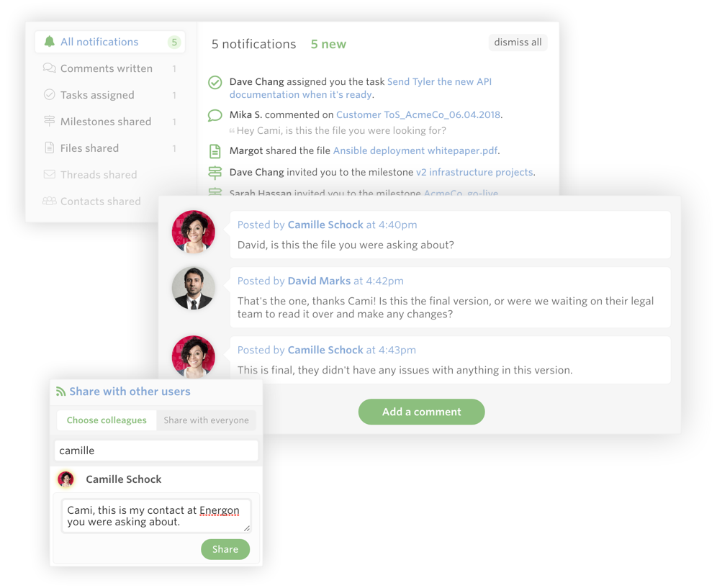Click the message textarea starting Cami, this is my contact
717x588 pixels.
(156, 516)
